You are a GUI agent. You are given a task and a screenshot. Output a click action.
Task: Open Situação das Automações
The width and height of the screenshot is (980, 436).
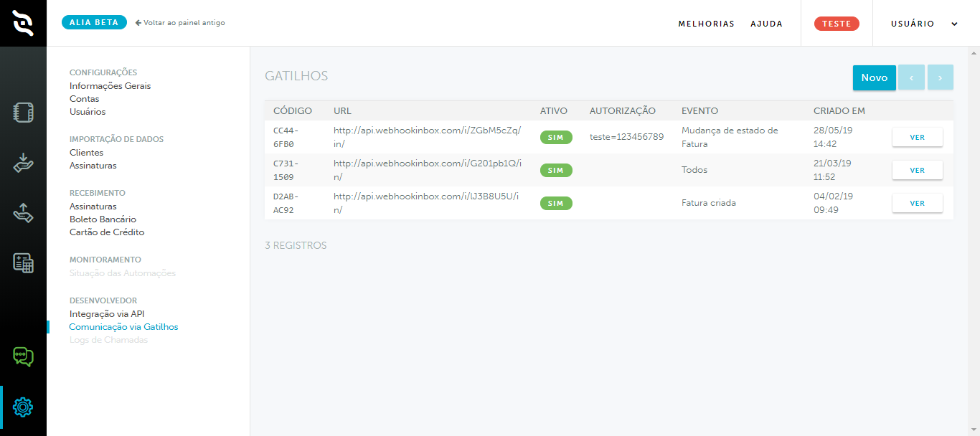pyautogui.click(x=123, y=273)
